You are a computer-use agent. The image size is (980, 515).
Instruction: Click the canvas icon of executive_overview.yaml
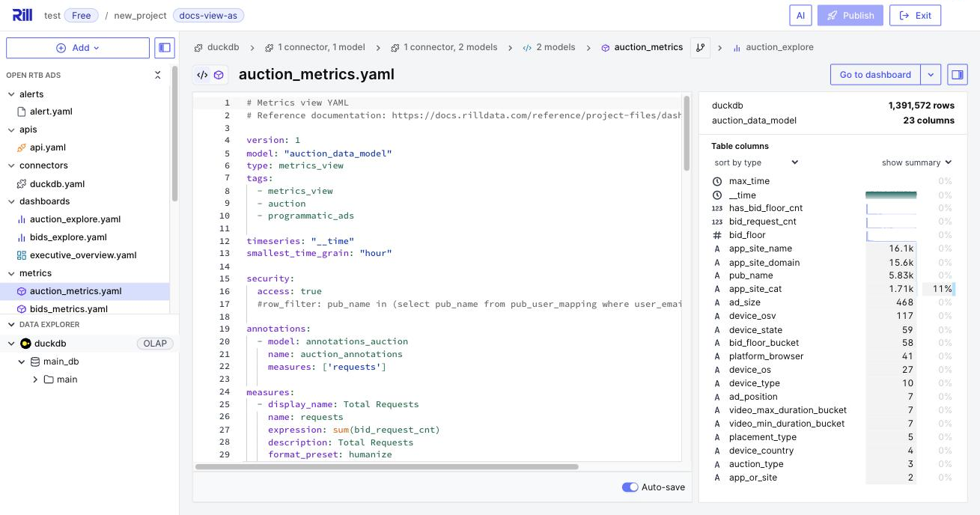coord(22,255)
